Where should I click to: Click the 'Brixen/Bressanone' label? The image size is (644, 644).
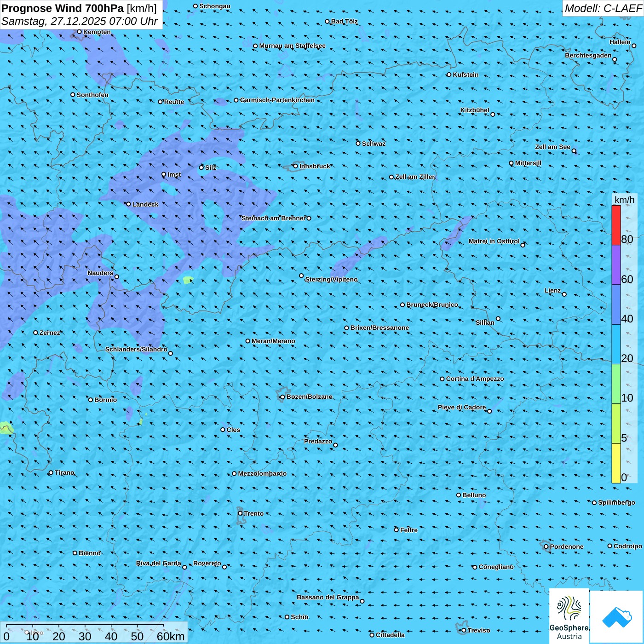(379, 328)
